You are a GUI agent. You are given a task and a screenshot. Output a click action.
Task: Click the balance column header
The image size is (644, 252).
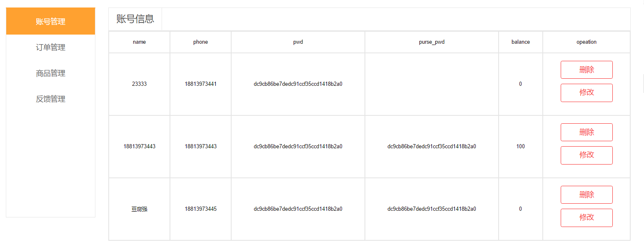(520, 42)
